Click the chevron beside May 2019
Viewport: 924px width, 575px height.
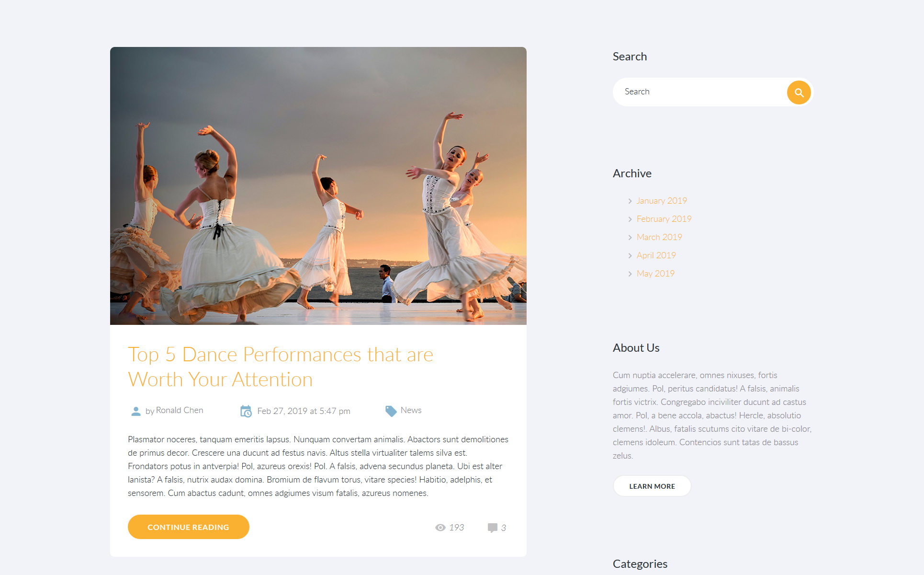630,274
